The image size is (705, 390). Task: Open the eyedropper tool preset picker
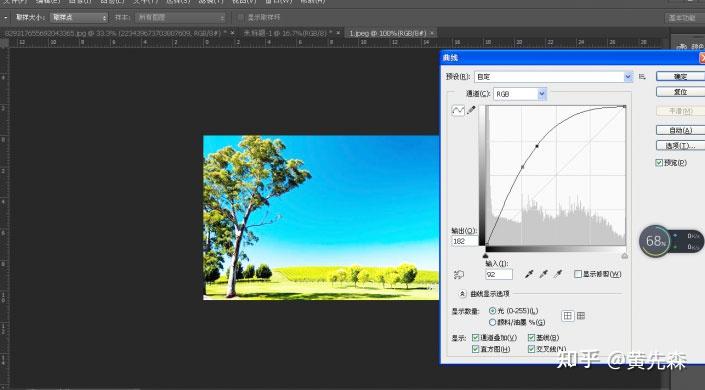[x=5, y=18]
